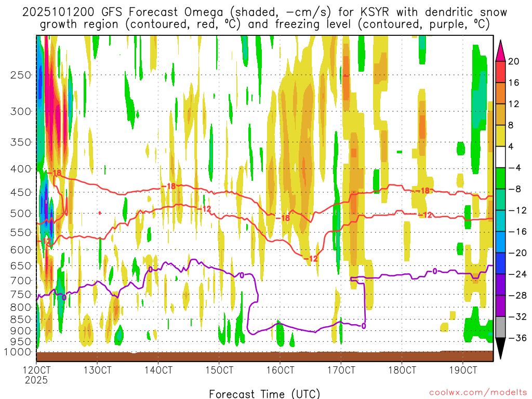This screenshot has width=532, height=399.
Task: Click the '150CT' time axis label
Action: [x=219, y=370]
